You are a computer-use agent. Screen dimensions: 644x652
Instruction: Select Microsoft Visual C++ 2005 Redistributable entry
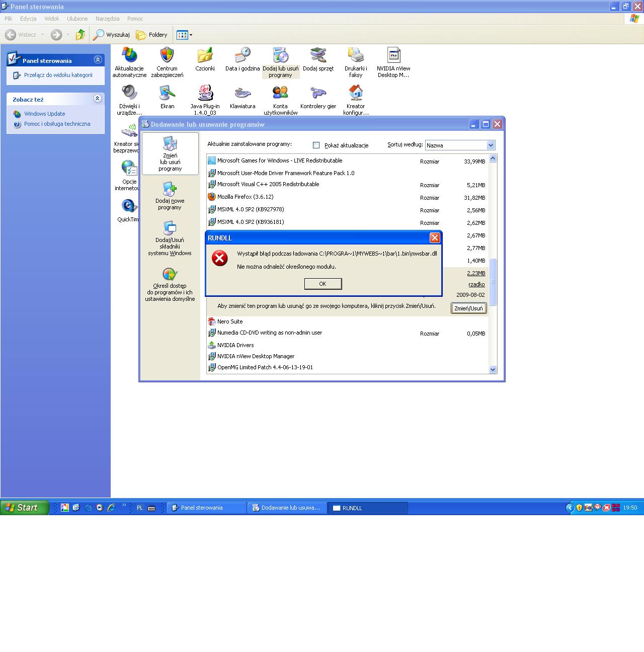[x=347, y=185]
